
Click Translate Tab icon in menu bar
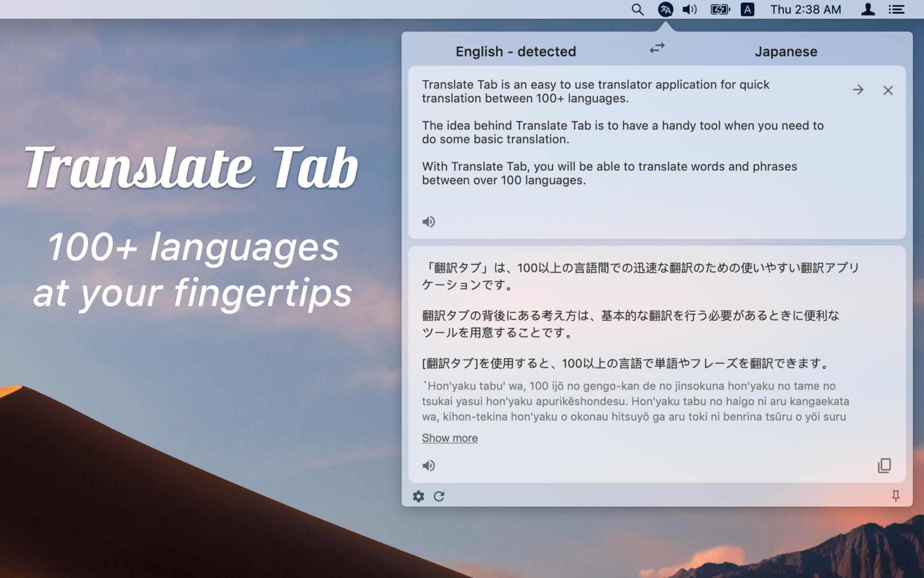pyautogui.click(x=665, y=10)
